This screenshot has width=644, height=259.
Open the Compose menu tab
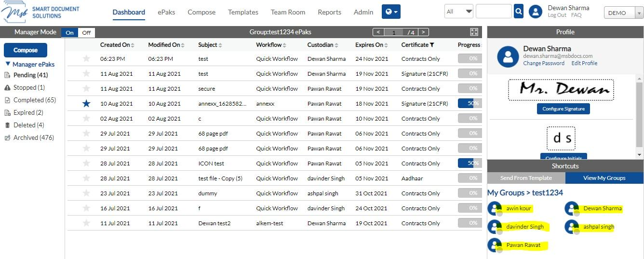(201, 12)
